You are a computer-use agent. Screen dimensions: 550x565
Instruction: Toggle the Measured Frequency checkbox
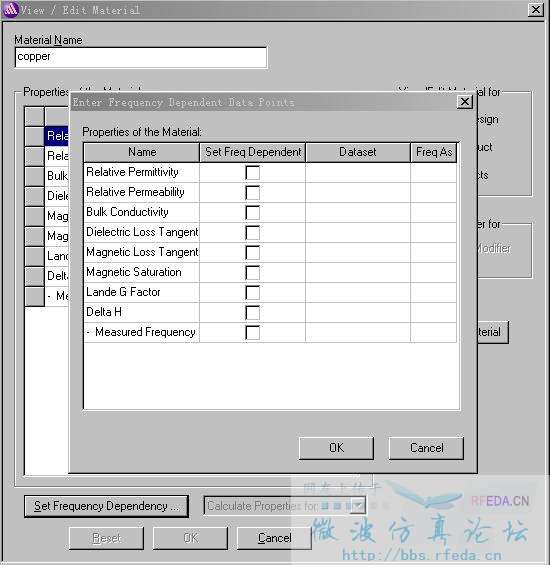pos(252,332)
